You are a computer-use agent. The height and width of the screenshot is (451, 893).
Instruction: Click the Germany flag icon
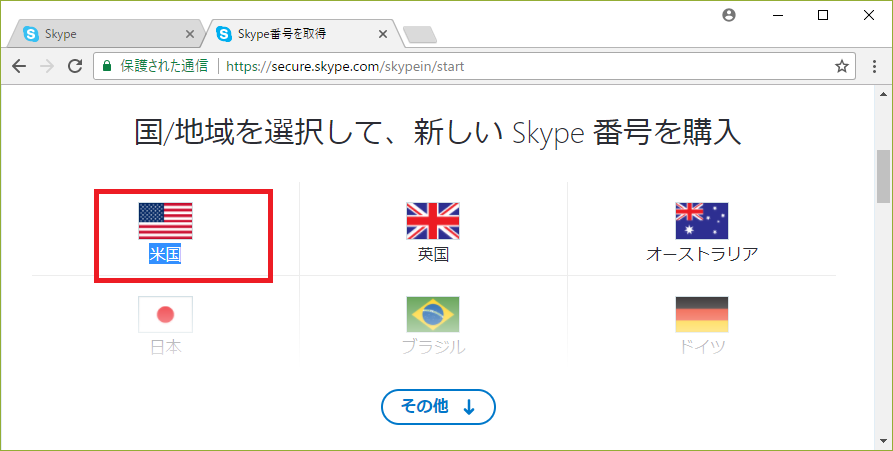pyautogui.click(x=702, y=314)
